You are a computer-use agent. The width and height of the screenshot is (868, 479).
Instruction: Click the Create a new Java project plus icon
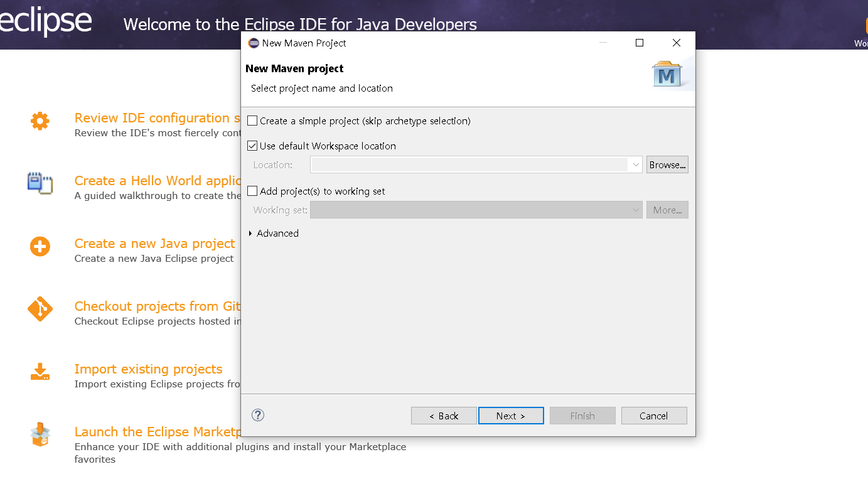click(x=40, y=246)
